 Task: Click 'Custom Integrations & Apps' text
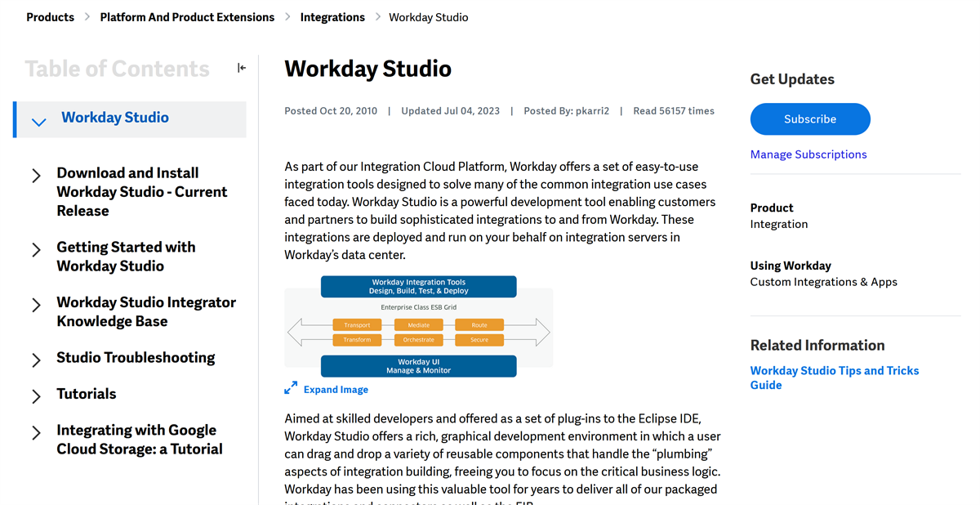[823, 282]
